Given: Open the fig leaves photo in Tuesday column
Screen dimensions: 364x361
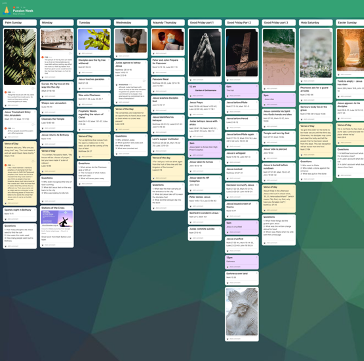Looking at the screenshot, I should [x=94, y=39].
